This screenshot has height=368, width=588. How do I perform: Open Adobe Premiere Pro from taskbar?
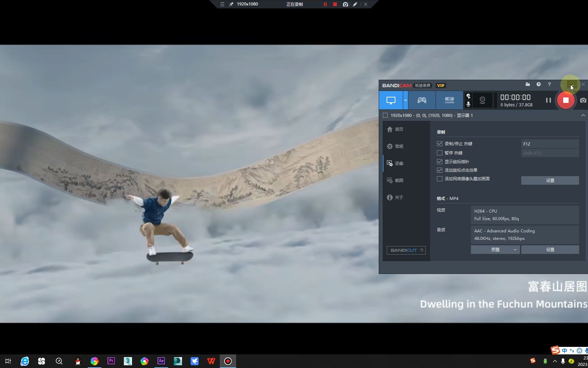(111, 361)
